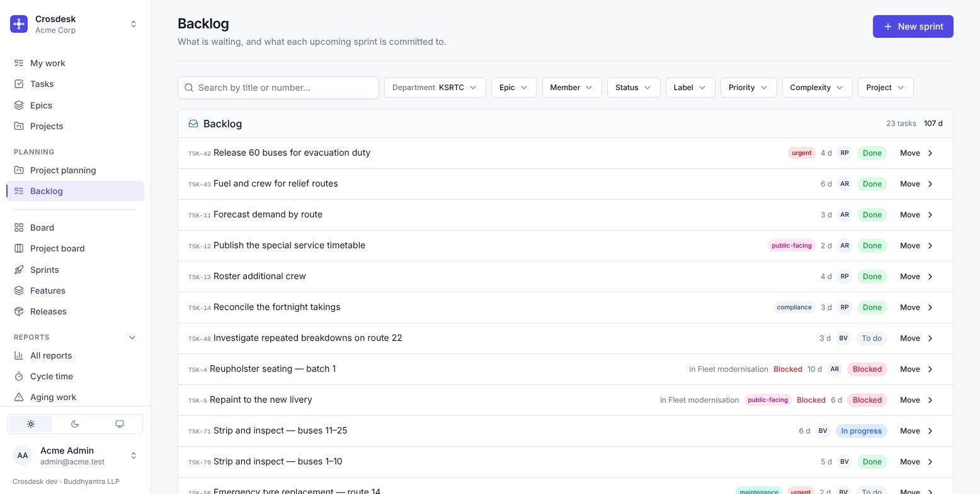Open the Member filter dropdown
The width and height of the screenshot is (980, 494).
[572, 88]
